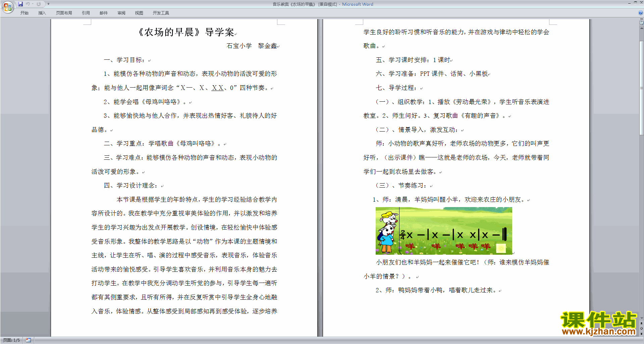Minimize the Word window
Screen dimensions: 644x344
click(629, 3)
